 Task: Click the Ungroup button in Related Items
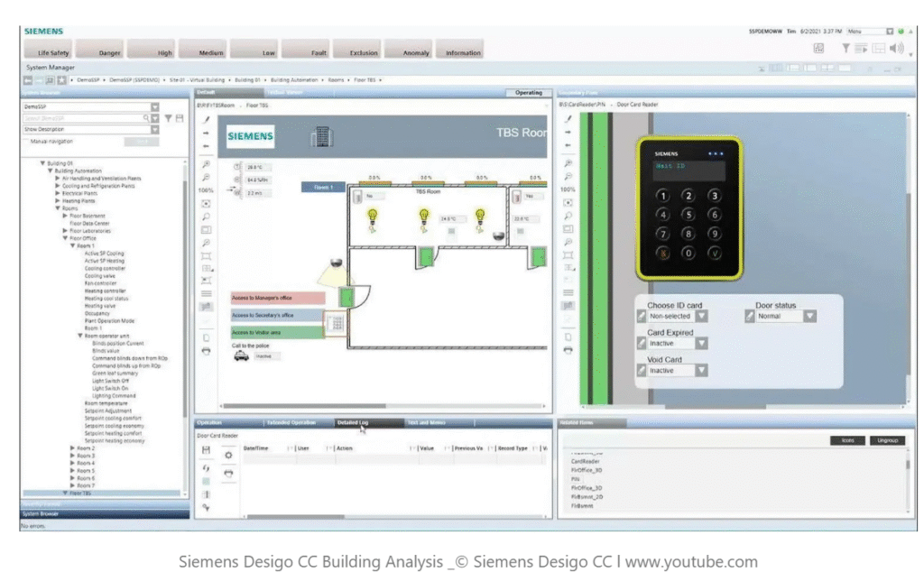tap(887, 440)
